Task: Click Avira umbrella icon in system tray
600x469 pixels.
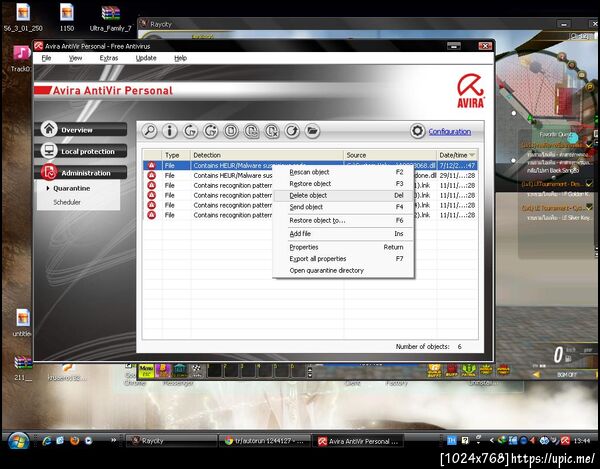Action: pos(565,441)
